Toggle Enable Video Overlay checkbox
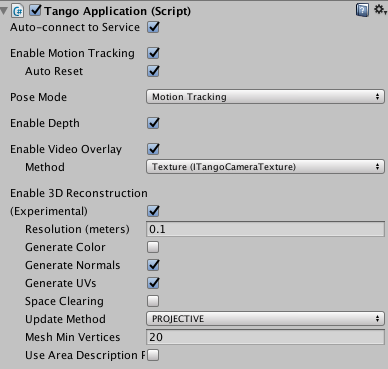 point(153,149)
